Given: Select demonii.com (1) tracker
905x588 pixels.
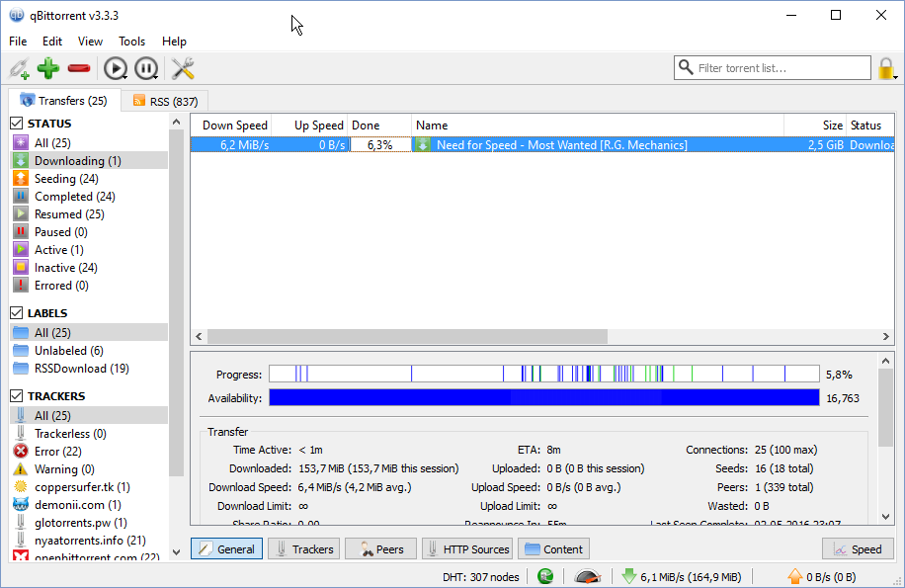Looking at the screenshot, I should 89,506.
